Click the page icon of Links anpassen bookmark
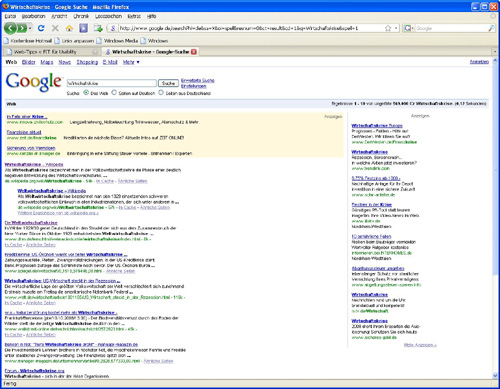The height and width of the screenshot is (389, 500). tap(57, 41)
